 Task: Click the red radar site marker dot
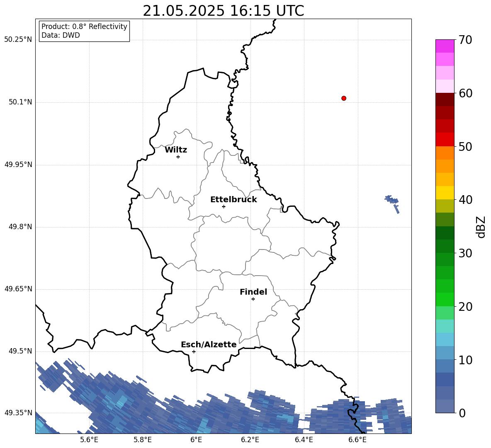pyautogui.click(x=344, y=98)
